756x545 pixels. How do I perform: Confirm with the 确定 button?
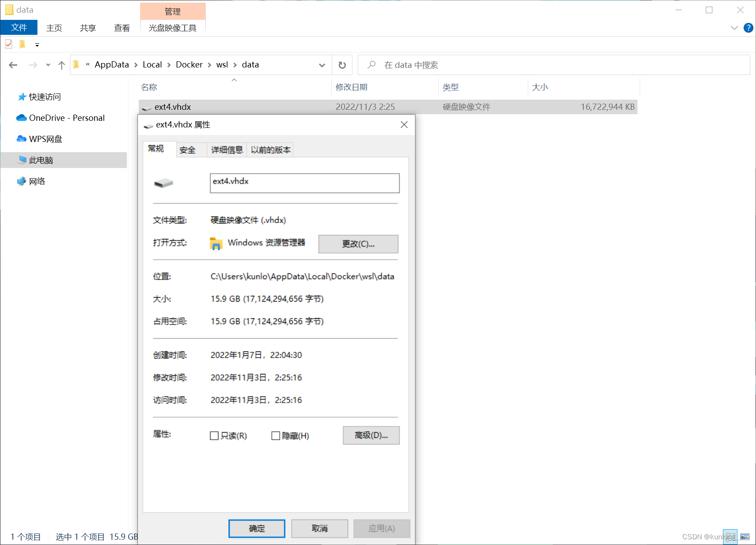click(256, 528)
